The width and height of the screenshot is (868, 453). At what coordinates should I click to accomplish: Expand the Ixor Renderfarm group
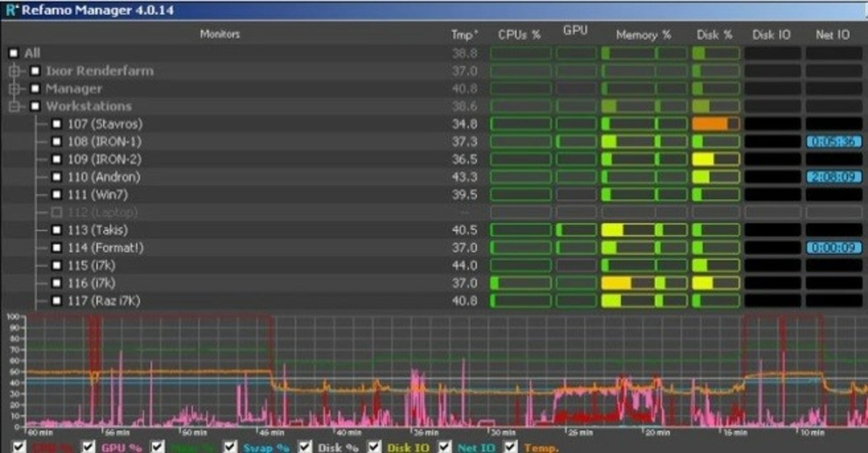14,71
